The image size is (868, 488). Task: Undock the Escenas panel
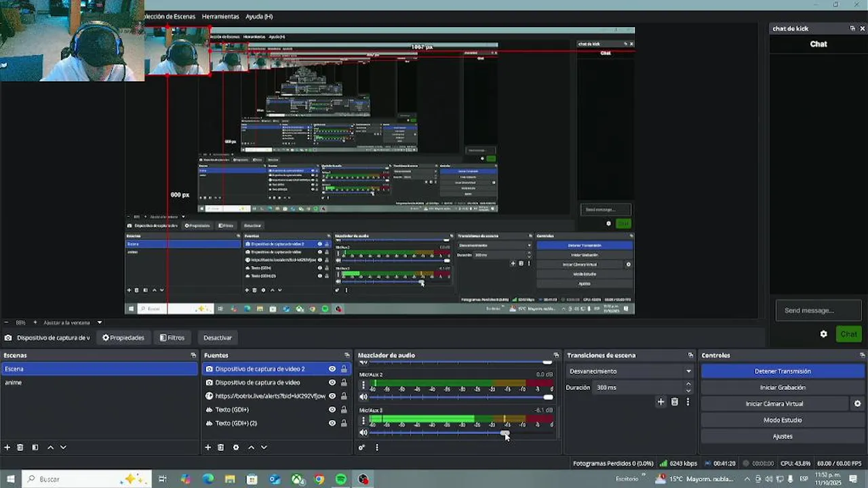tap(193, 355)
